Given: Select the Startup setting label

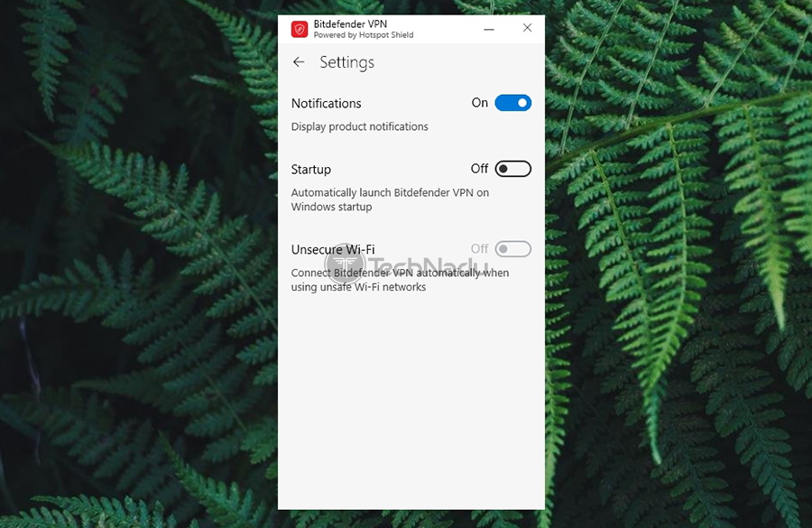Looking at the screenshot, I should [310, 170].
